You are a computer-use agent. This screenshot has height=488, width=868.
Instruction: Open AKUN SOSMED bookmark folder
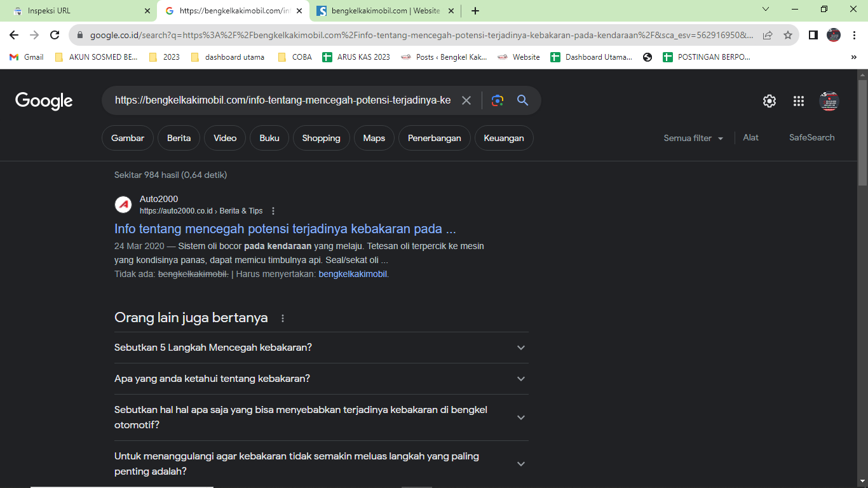[x=96, y=57]
